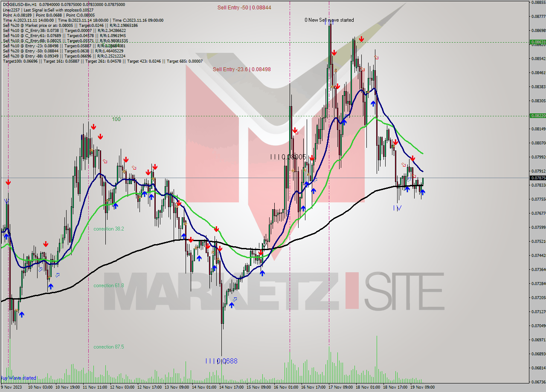Click the 0.06736 price axis value
This screenshot has height=392, width=546.
coord(538,382)
